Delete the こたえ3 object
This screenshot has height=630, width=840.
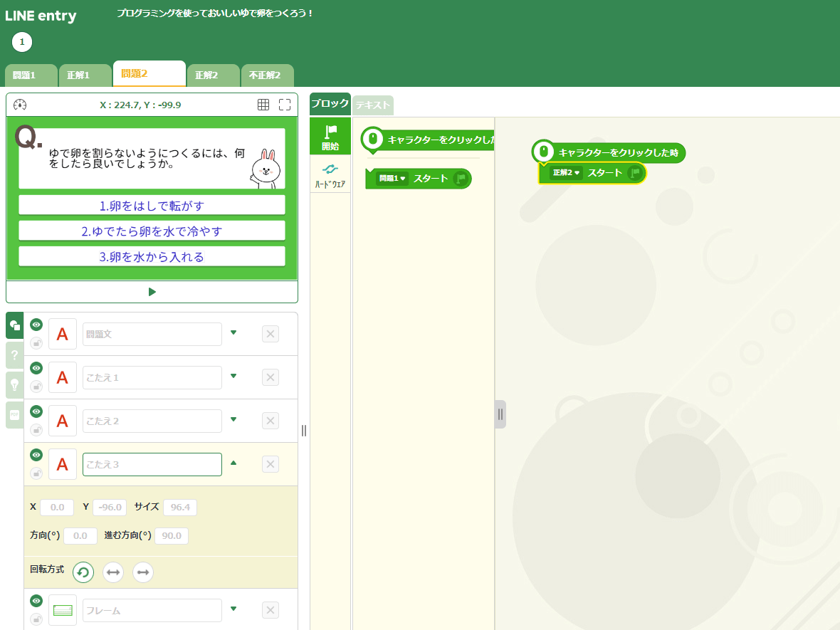pos(271,464)
